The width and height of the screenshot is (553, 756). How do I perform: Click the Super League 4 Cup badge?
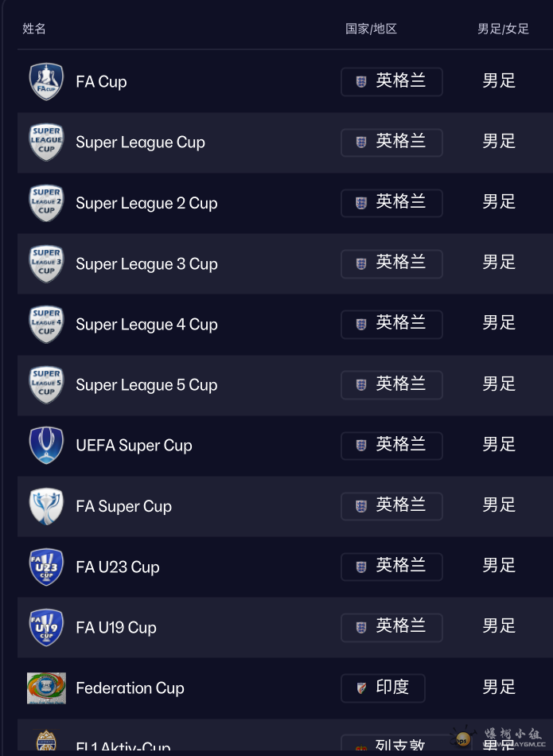(x=46, y=325)
